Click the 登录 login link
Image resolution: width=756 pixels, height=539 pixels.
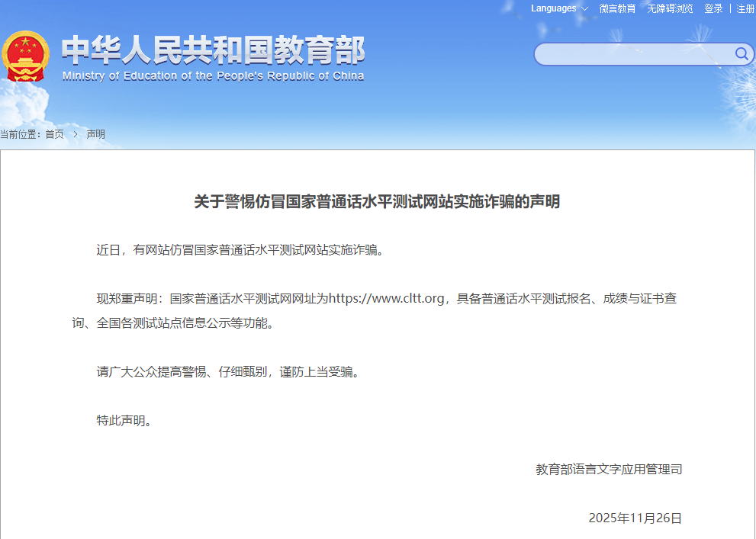pyautogui.click(x=713, y=8)
